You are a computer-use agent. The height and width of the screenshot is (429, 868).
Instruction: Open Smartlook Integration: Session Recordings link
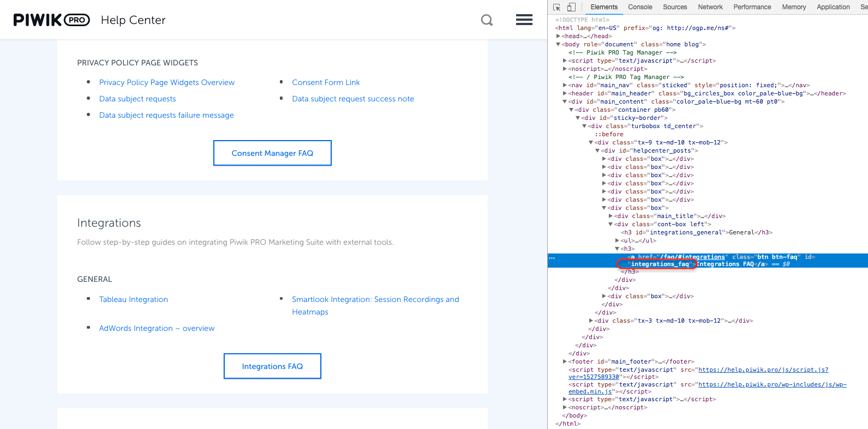(x=375, y=305)
